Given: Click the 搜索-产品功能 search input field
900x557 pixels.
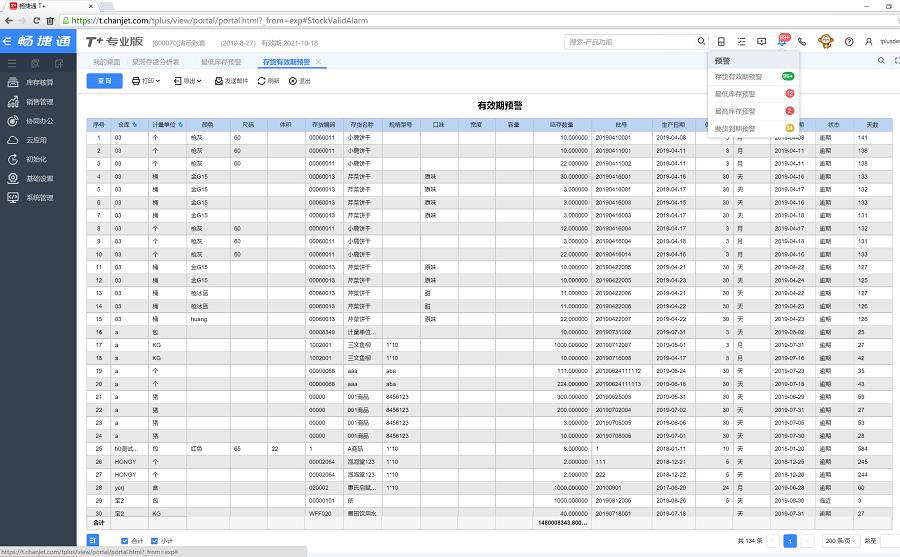Looking at the screenshot, I should point(630,42).
